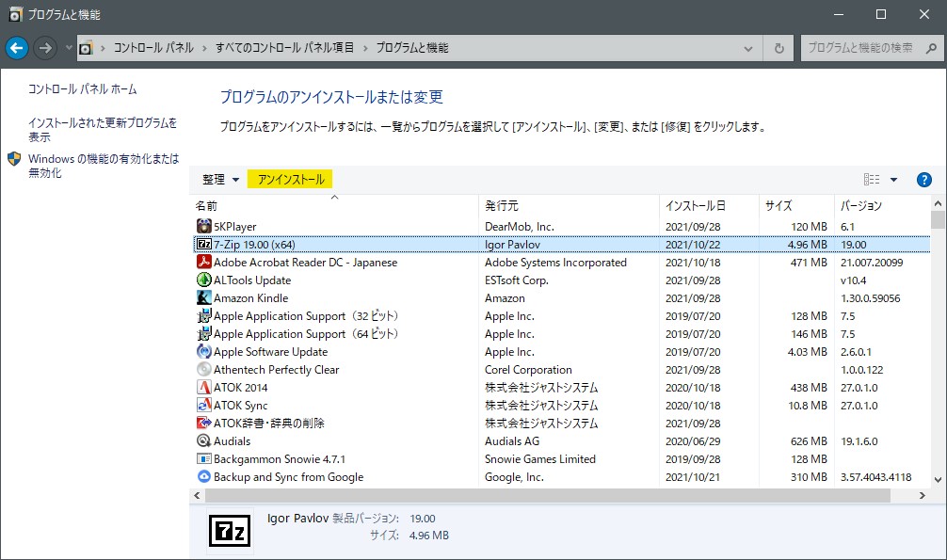Click ESTsoft Corp. publisher cell
Image resolution: width=947 pixels, height=560 pixels.
[517, 280]
